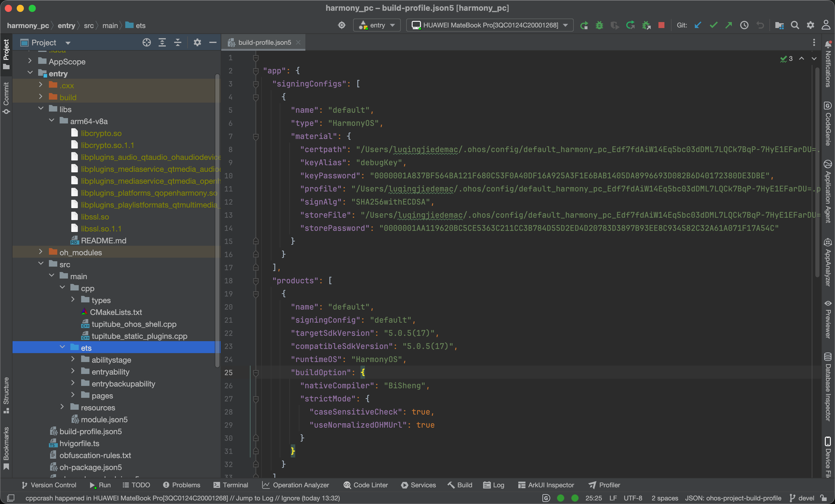Open the HUAWEI MateBook Pro device dropdown
This screenshot has height=504, width=835.
[490, 25]
